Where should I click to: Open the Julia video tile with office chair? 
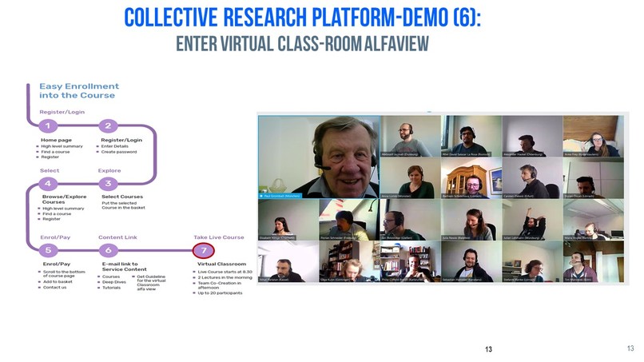[x=471, y=220]
